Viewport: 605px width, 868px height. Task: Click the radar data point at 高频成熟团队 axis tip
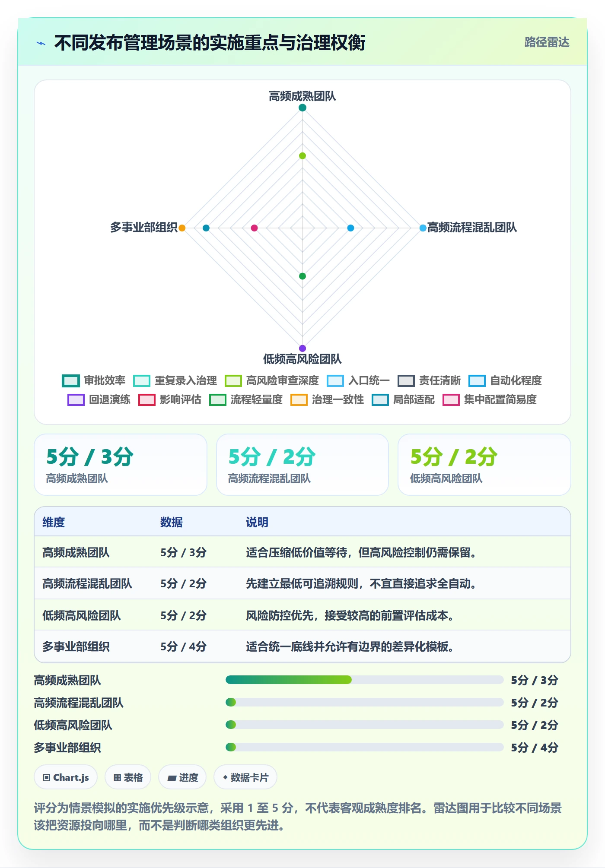[302, 108]
